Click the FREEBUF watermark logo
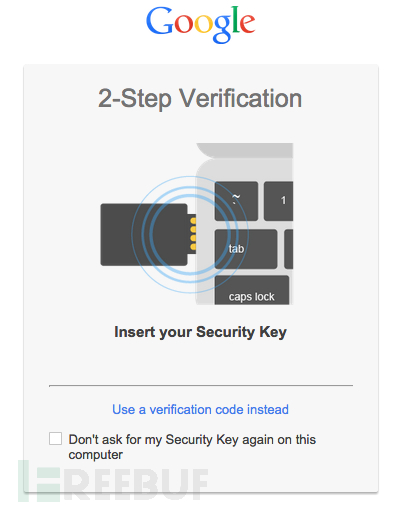393x509 pixels. pyautogui.click(x=113, y=481)
